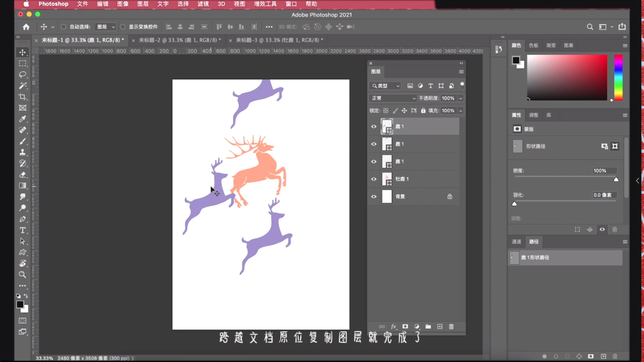Select the Zoom tool in toolbar
This screenshot has height=362, width=644.
pos(23,275)
